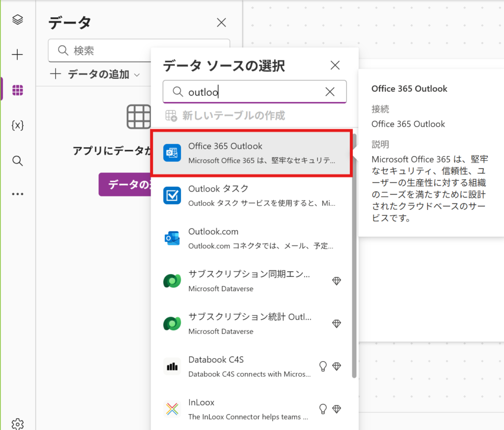504x430 pixels.
Task: Click the premium diamond icon for Databook C4S
Action: (337, 366)
